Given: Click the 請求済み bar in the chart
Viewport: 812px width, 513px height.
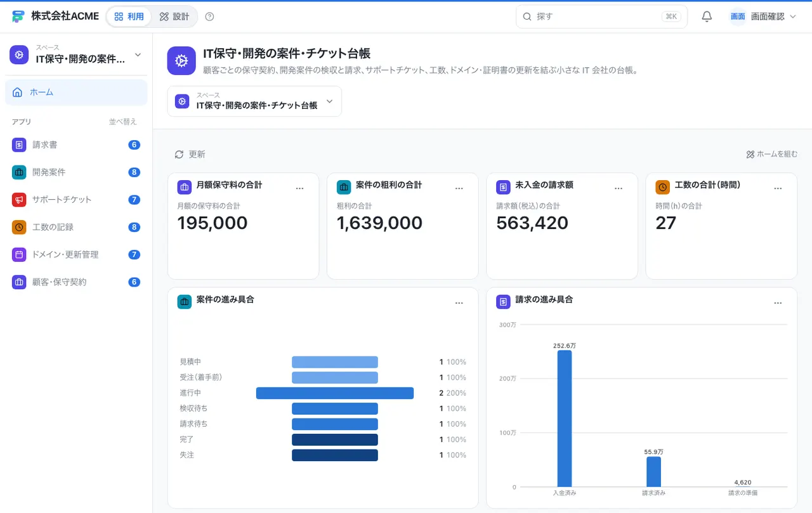Looking at the screenshot, I should [654, 472].
